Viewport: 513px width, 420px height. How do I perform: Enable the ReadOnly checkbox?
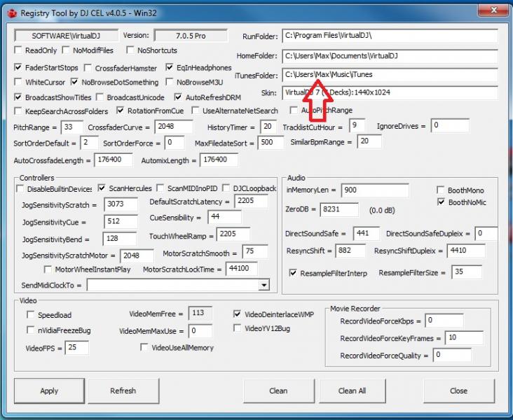coord(18,50)
